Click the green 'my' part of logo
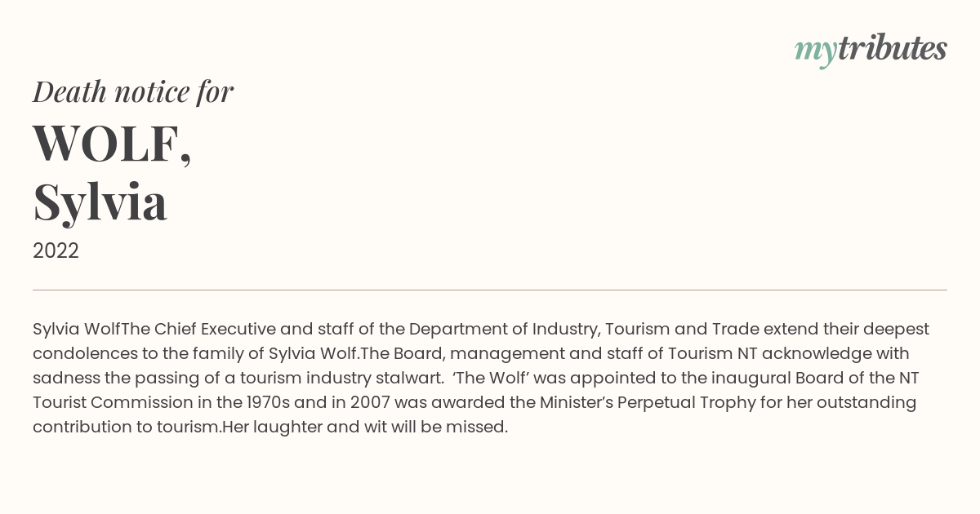This screenshot has width=980, height=514. coord(816,53)
